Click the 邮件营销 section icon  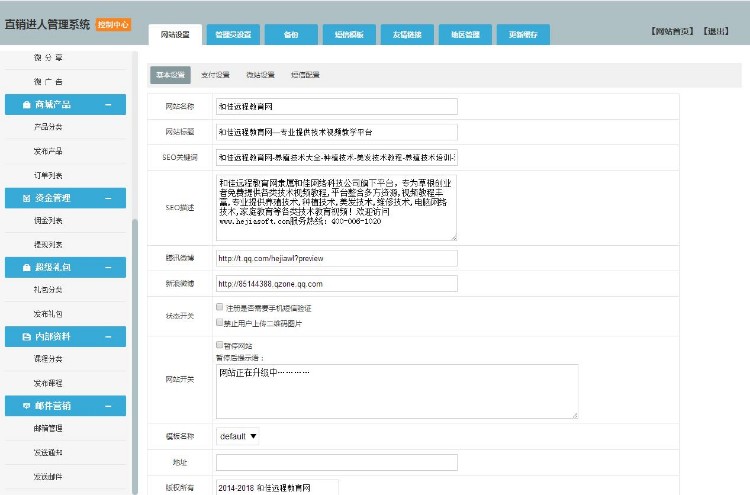(x=27, y=406)
